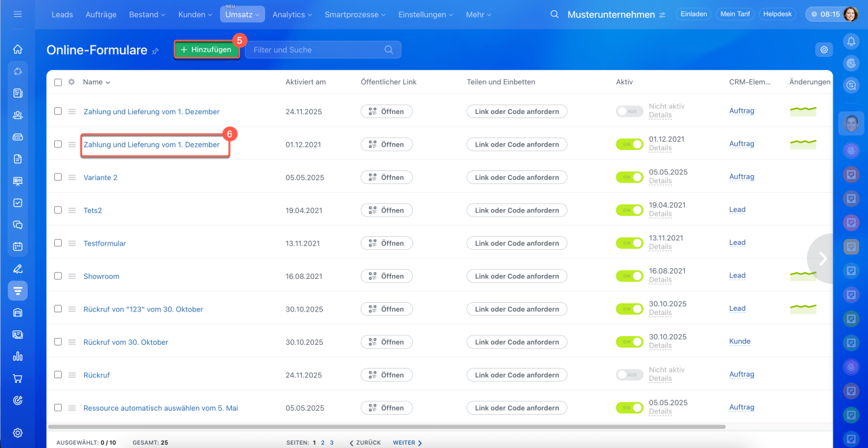This screenshot has height=448, width=868.
Task: Open the e-signature pen sidebar icon
Action: pyautogui.click(x=18, y=269)
